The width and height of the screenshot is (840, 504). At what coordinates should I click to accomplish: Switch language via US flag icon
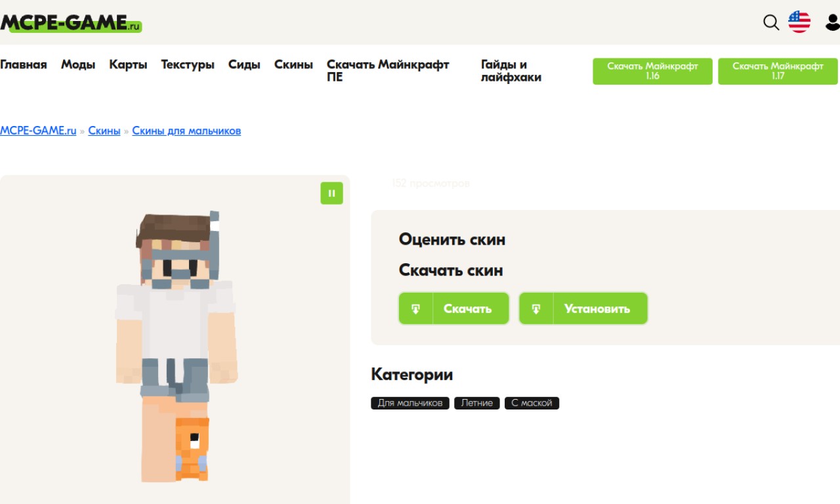[x=799, y=22]
